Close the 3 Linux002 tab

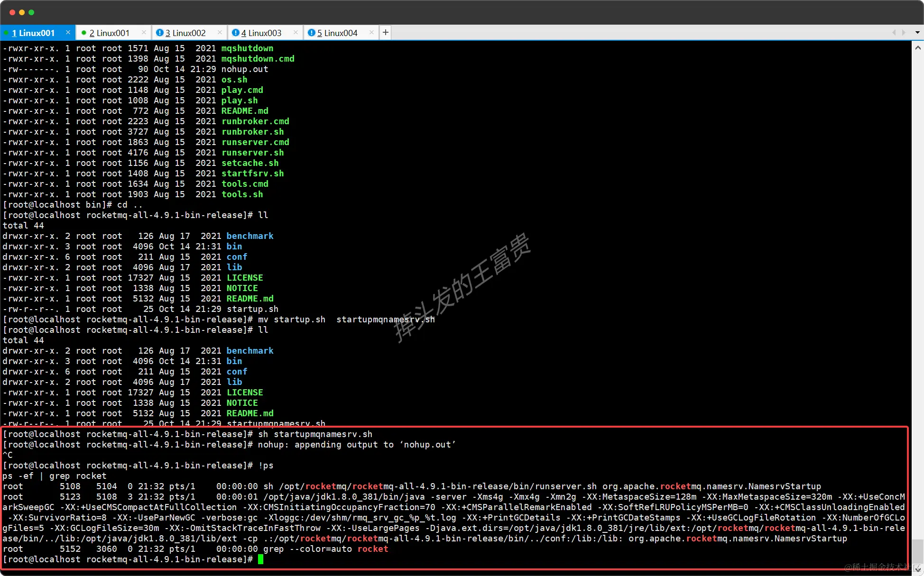pos(220,32)
